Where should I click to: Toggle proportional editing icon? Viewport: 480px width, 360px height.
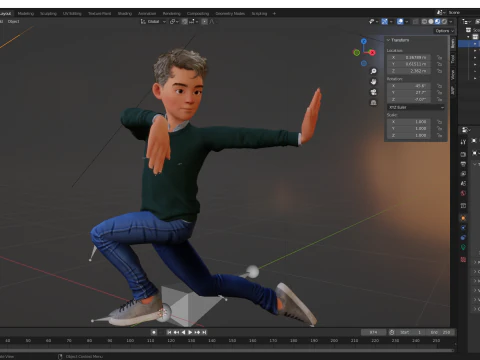click(x=204, y=21)
